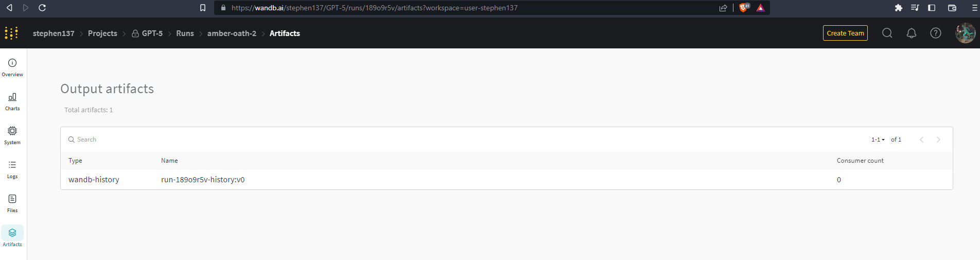Open the browser hamburger menu
This screenshot has width=980, height=260.
click(974, 8)
